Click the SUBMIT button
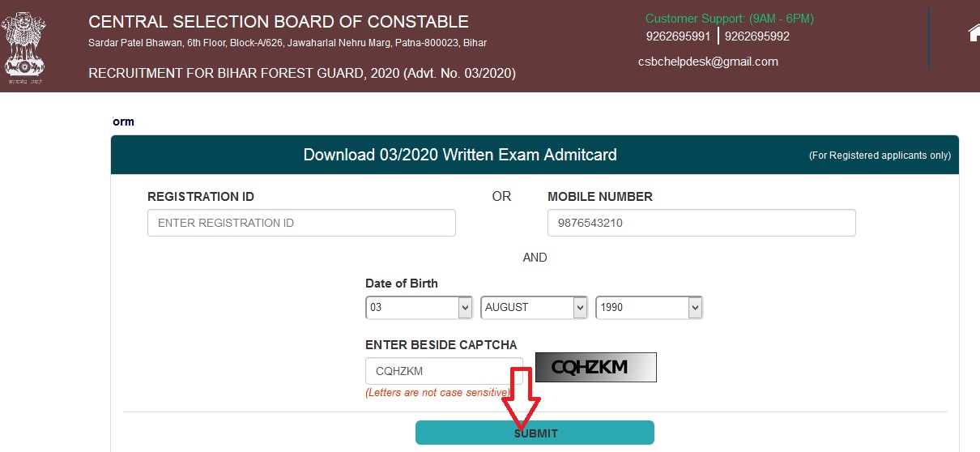 (x=535, y=433)
